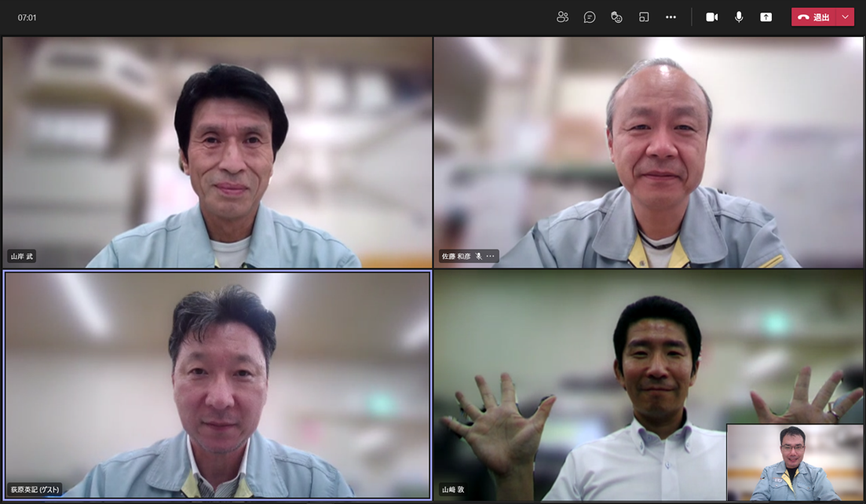Open the meeting chat conversation
Image resolution: width=866 pixels, height=504 pixels.
coord(590,17)
